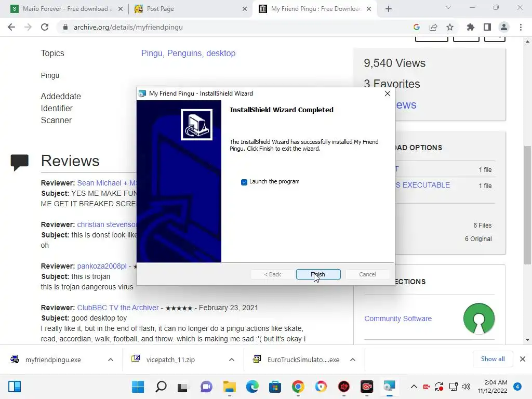Click the page vertical scrollbar thumb

[527, 205]
